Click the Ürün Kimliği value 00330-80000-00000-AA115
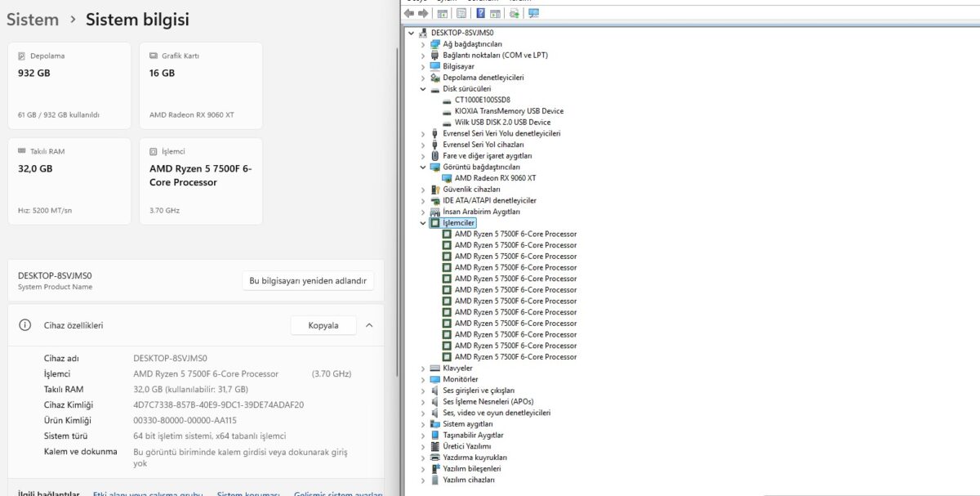Screen dimensions: 980x496 [x=185, y=420]
